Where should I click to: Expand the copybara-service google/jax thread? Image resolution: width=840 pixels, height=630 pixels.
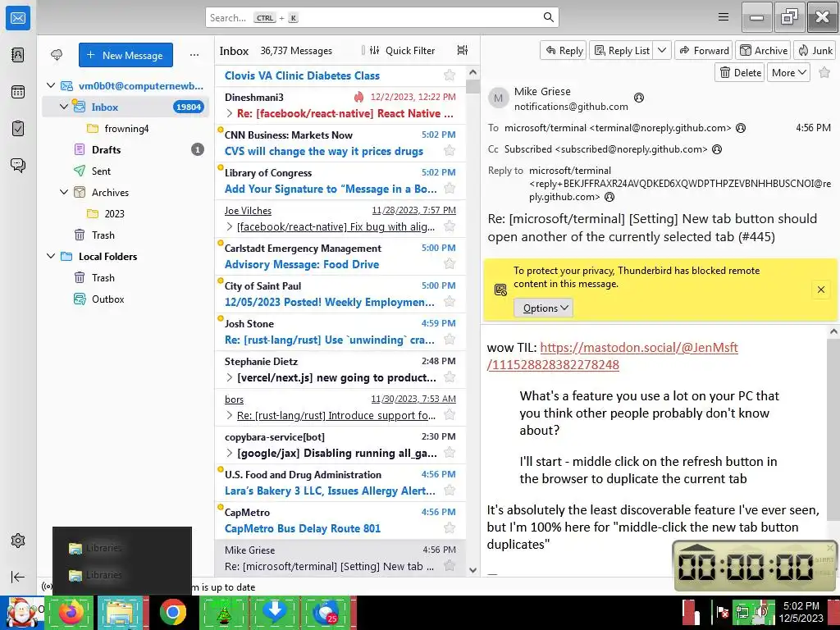[230, 453]
